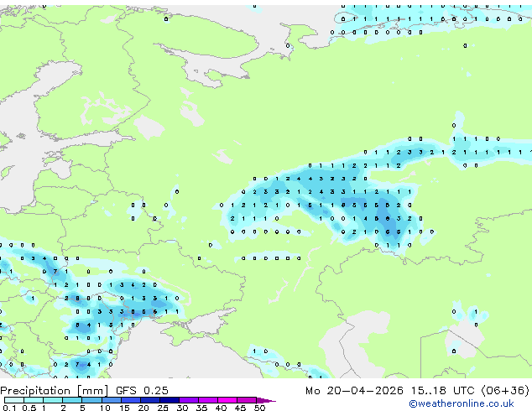Screen dimensions: 532x411
Task: Click the "GFS 0.25" model label
Action: click(142, 391)
